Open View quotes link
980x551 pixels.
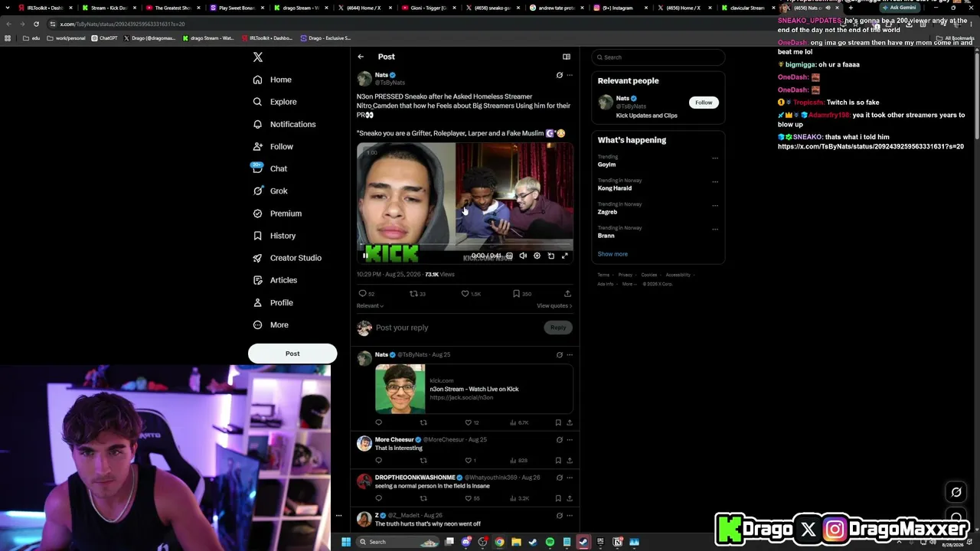554,306
